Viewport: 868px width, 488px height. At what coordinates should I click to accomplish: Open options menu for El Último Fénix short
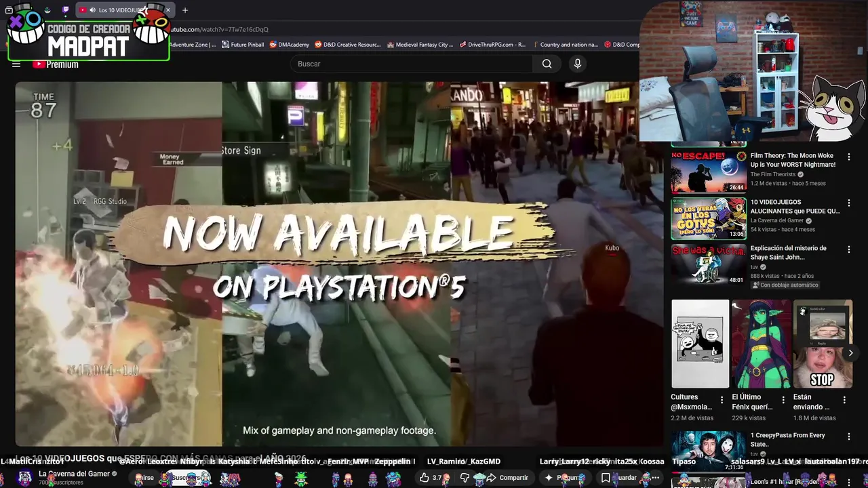pyautogui.click(x=783, y=400)
